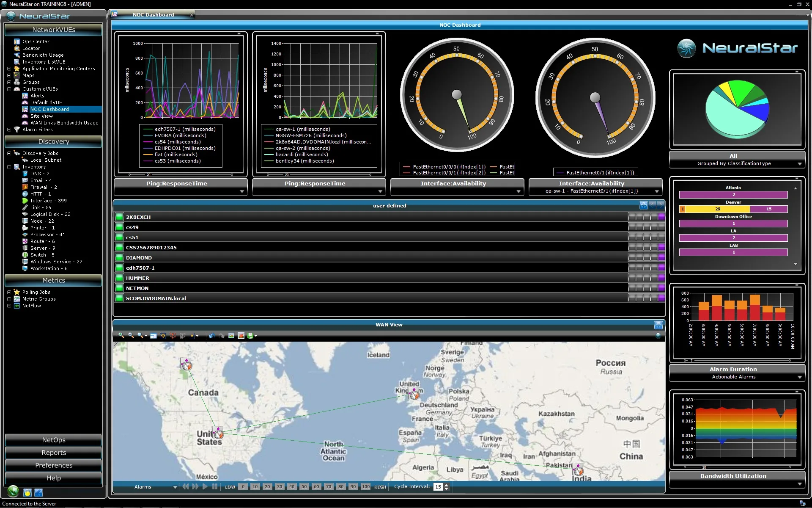
Task: Click Denver's purple 15 alarm bar
Action: 769,209
